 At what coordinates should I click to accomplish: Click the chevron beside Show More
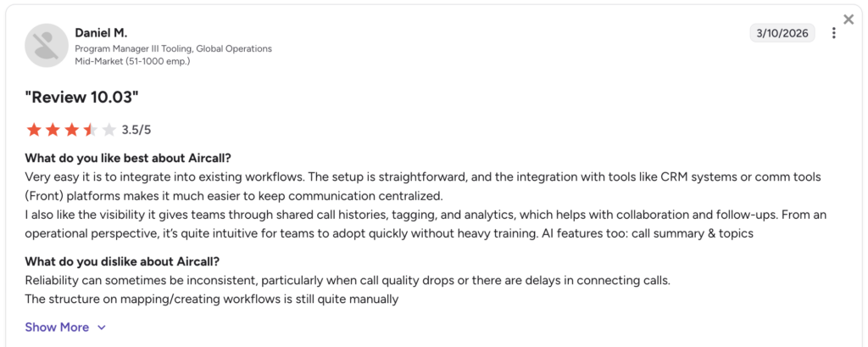pyautogui.click(x=102, y=327)
